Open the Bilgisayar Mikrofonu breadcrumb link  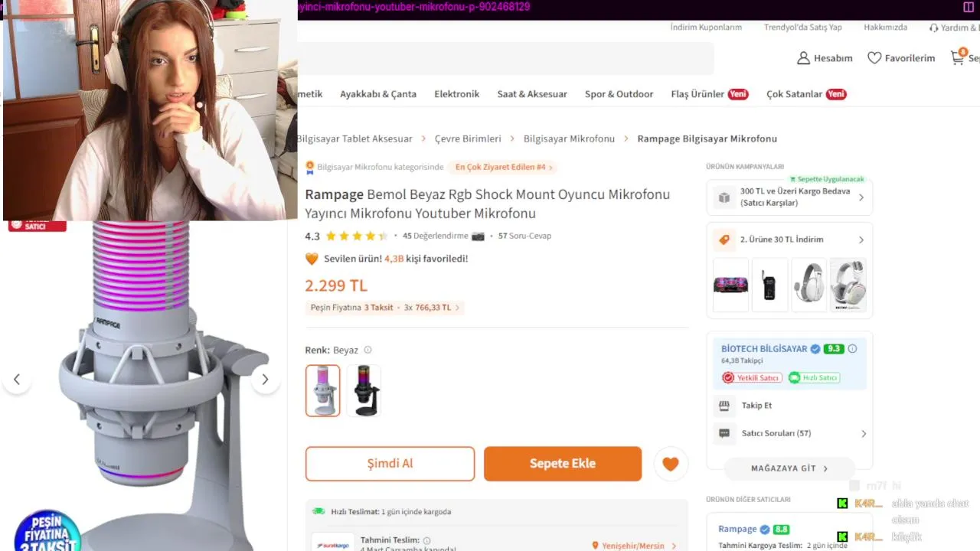[x=569, y=139]
